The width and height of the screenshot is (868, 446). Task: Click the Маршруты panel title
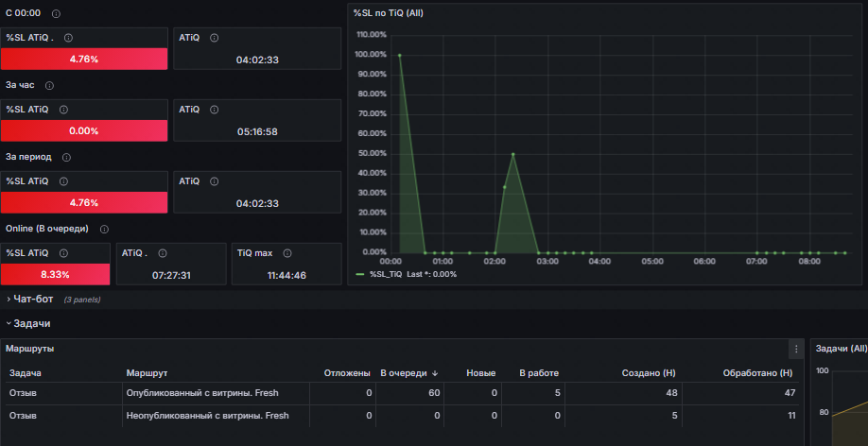30,350
